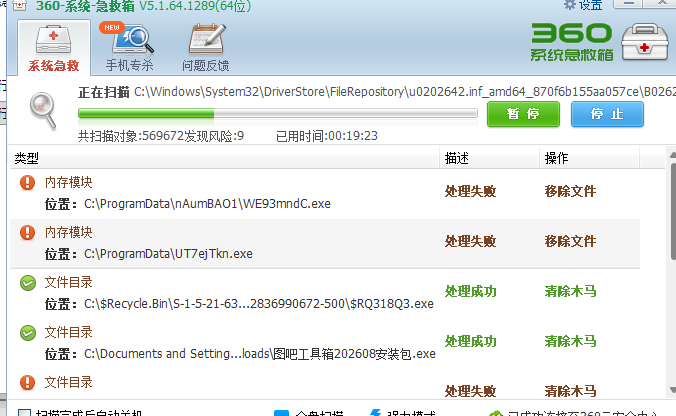Pause the scan with 暂停
The width and height of the screenshot is (676, 416).
click(523, 114)
